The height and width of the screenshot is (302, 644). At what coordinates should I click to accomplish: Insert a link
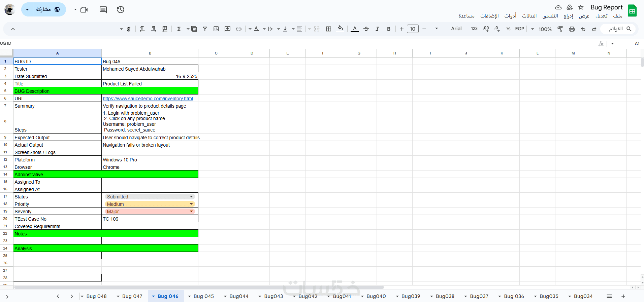pyautogui.click(x=238, y=29)
